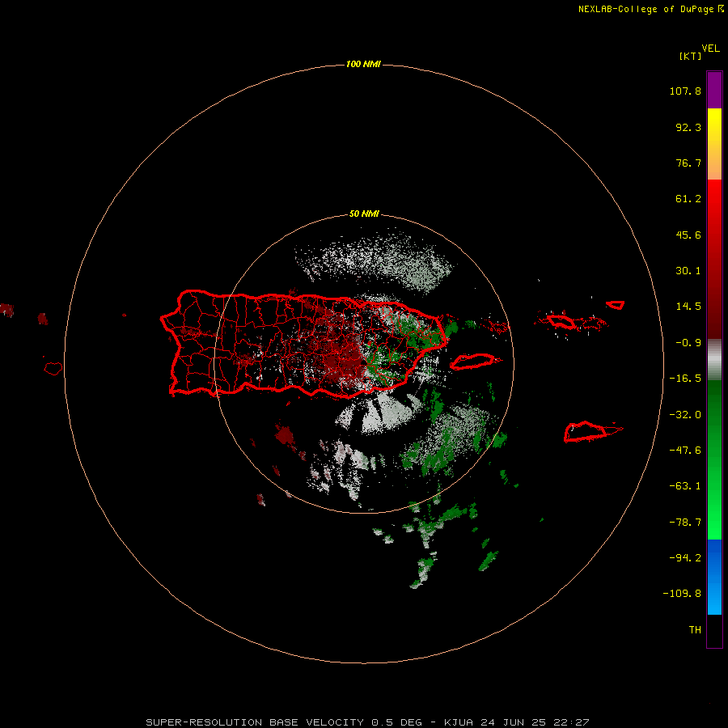Click the Super-Resolution Base Velocity caption
The height and width of the screenshot is (728, 728).
click(367, 722)
